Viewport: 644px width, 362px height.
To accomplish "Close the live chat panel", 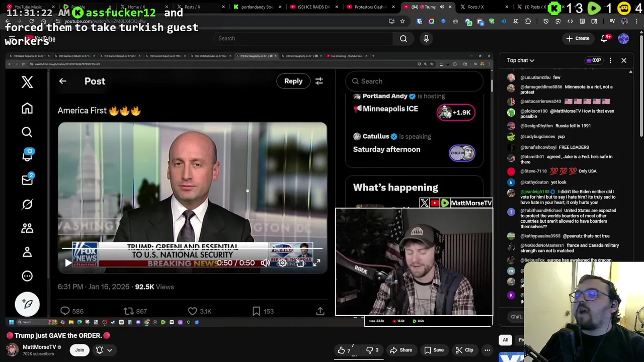I will [x=624, y=60].
